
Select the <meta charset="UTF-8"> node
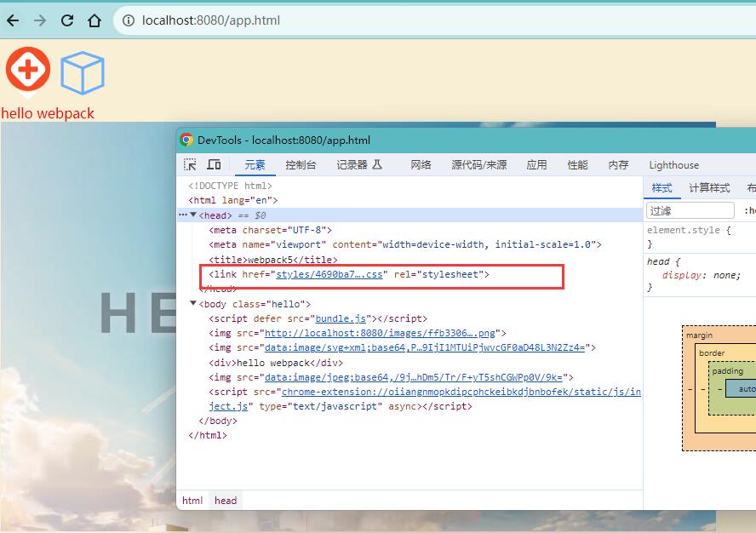[270, 230]
